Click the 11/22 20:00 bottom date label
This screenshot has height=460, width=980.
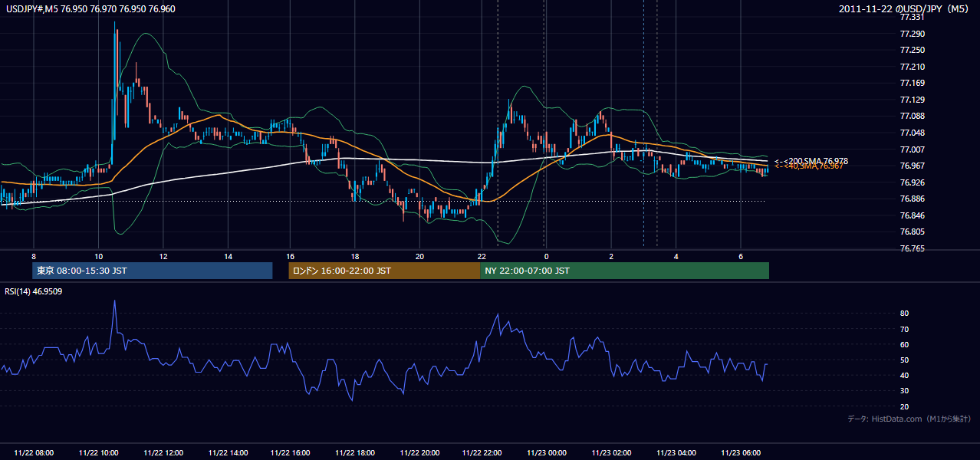(419, 453)
